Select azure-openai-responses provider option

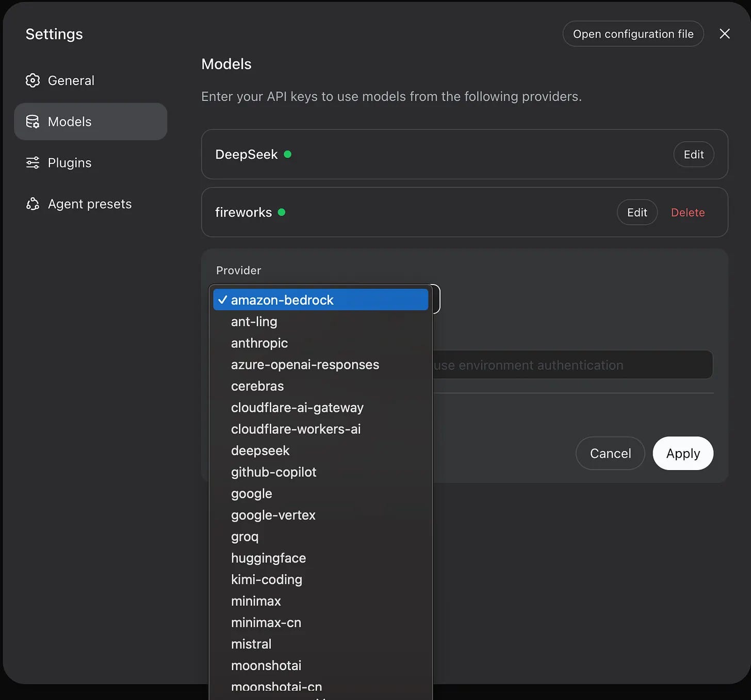pos(321,364)
